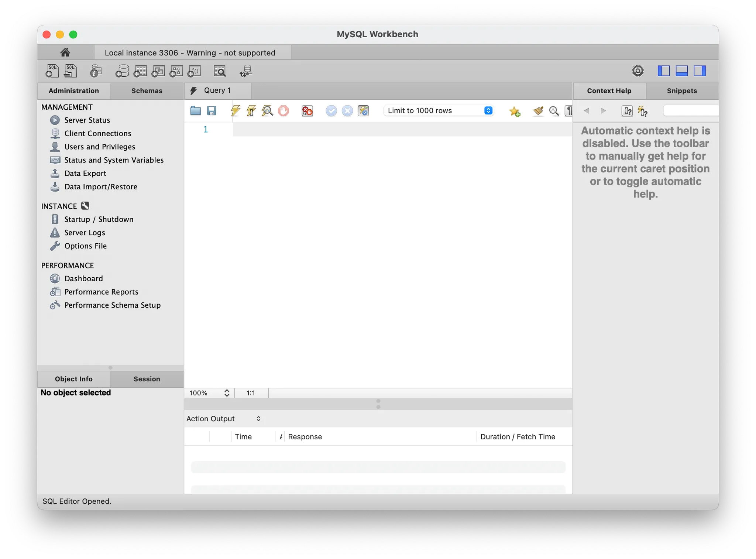Click the Commit transaction checkmark icon
756x559 pixels.
(x=331, y=111)
